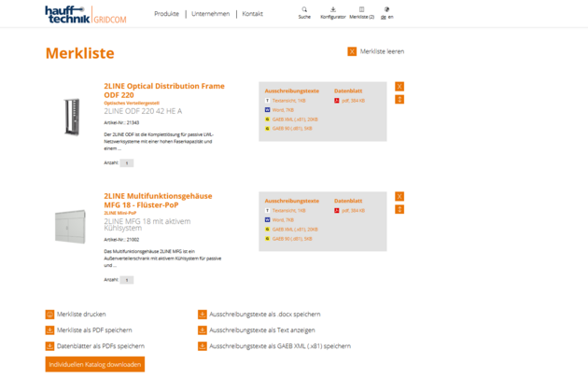Click the Textansicht icon in MFG 18 box
This screenshot has width=588, height=392.
pyautogui.click(x=267, y=210)
